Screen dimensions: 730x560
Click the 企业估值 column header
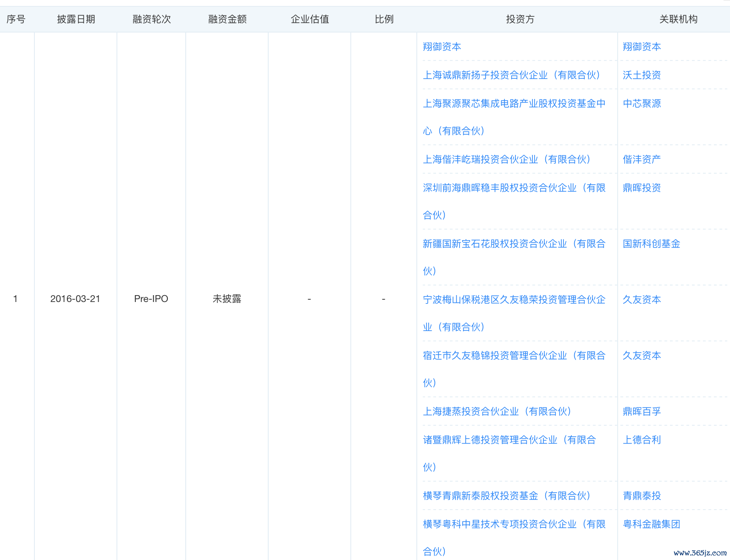310,19
